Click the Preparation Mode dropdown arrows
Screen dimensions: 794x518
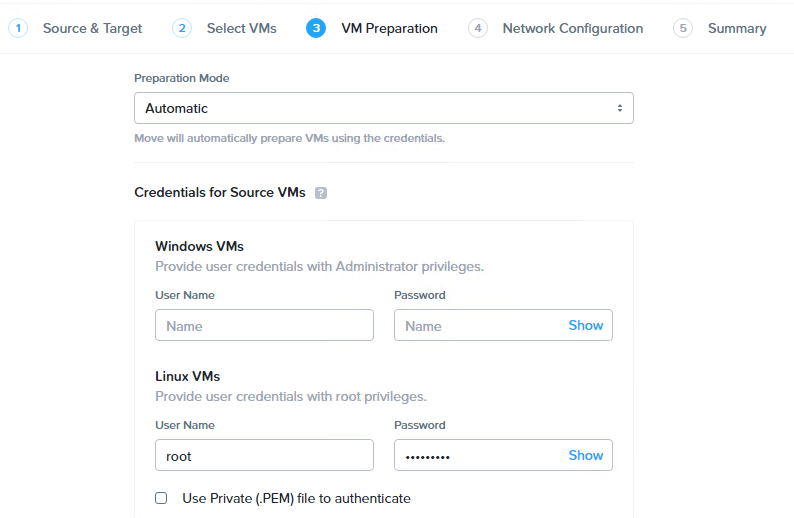(x=619, y=108)
